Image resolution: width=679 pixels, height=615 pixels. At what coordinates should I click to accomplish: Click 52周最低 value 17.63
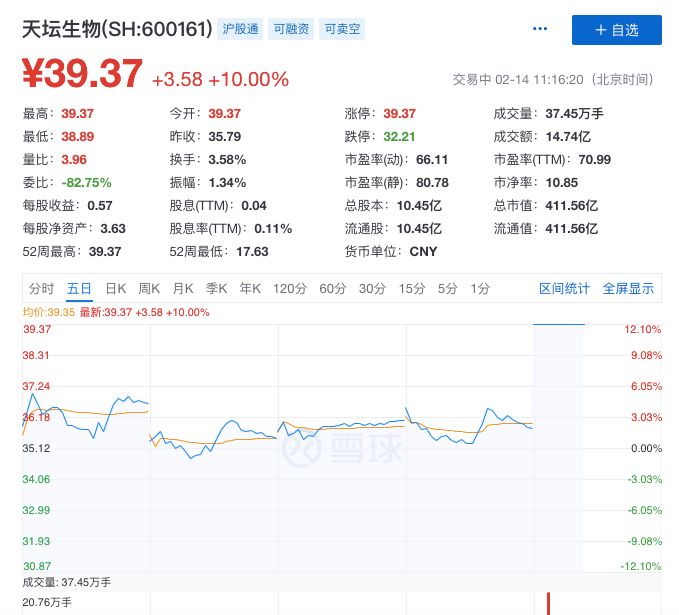coord(252,252)
